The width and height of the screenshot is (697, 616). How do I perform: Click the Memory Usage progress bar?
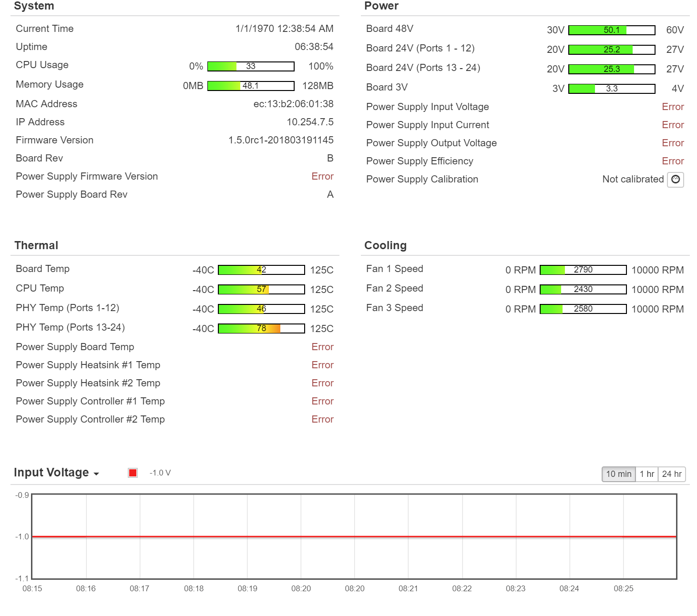(251, 86)
